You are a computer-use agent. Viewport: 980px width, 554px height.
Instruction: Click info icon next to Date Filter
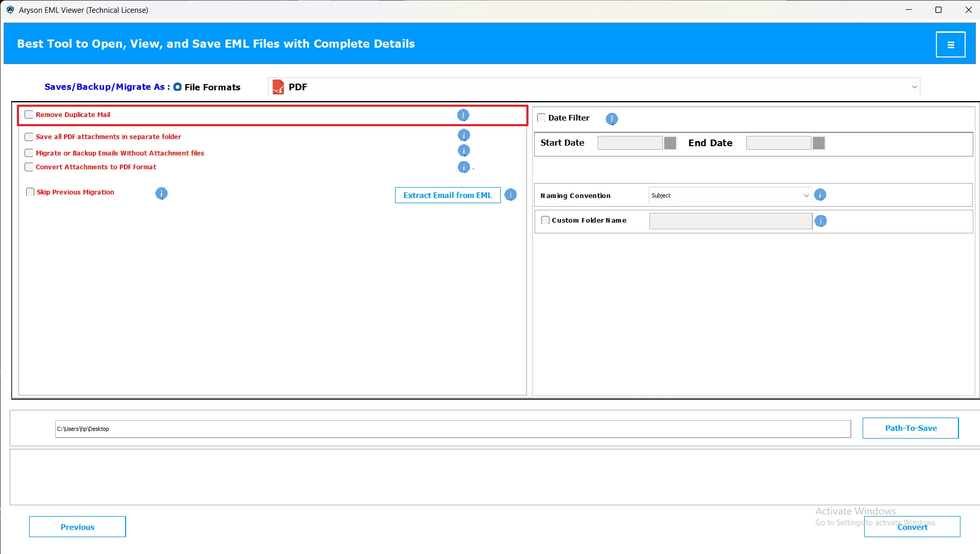(611, 119)
